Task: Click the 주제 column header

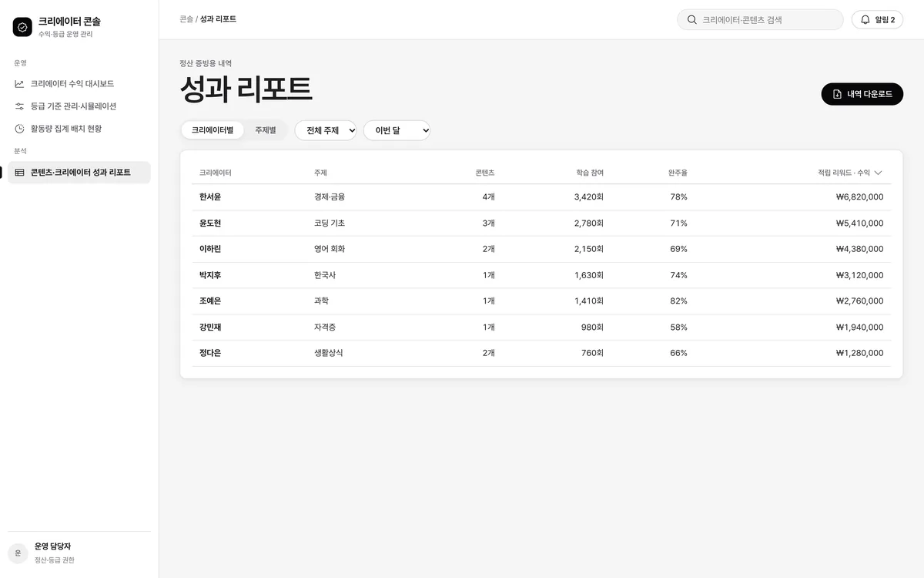Action: [320, 173]
